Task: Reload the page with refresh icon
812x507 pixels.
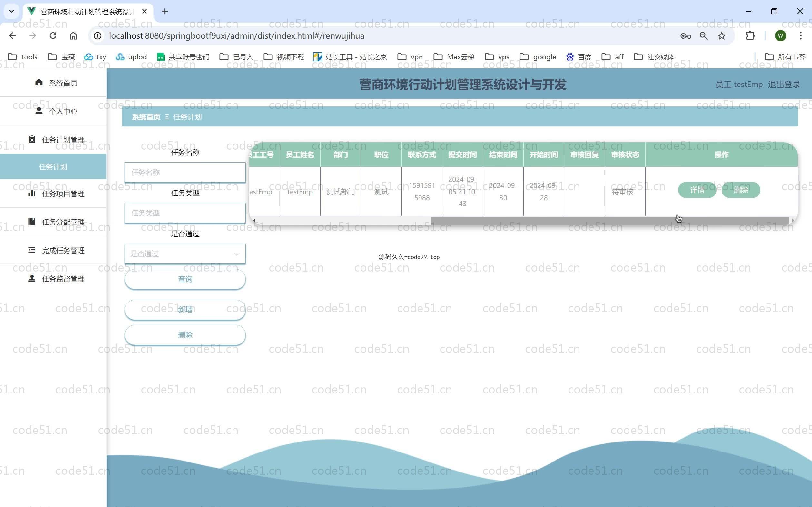Action: click(53, 35)
